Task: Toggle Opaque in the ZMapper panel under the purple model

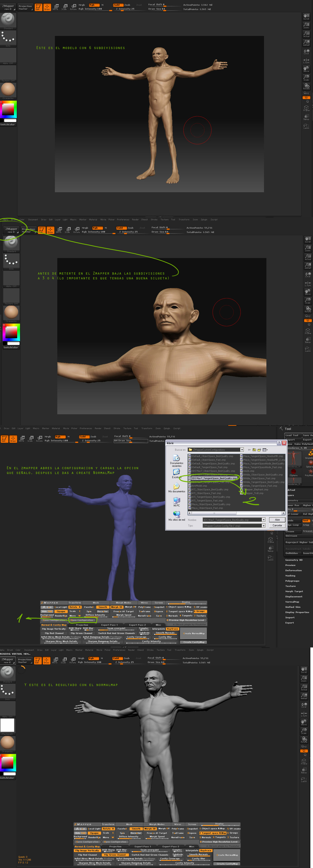Action: (x=61, y=611)
